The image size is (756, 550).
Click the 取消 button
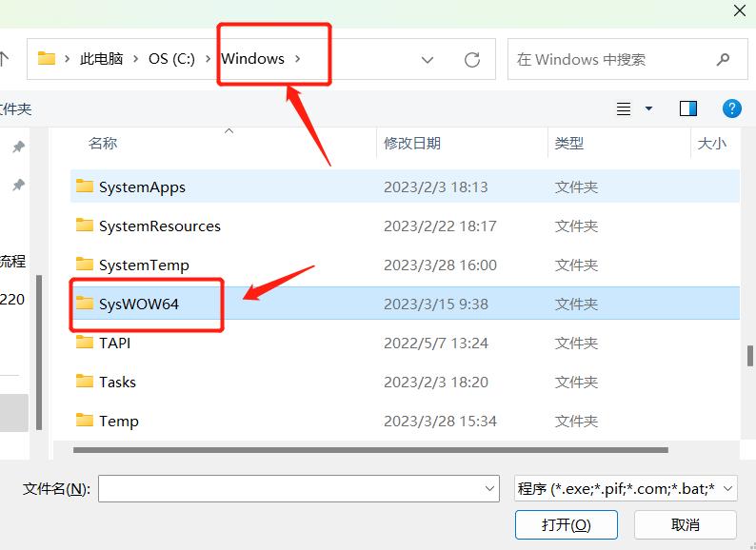686,524
